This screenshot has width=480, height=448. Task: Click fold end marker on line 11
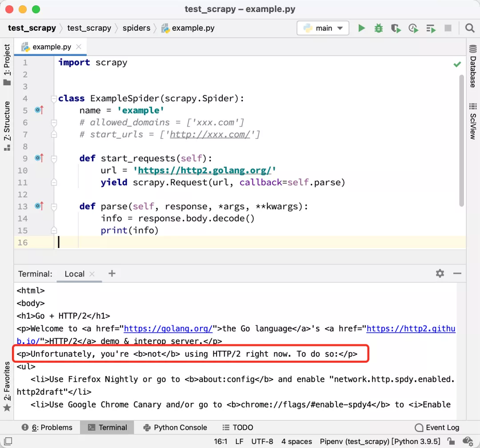[54, 183]
